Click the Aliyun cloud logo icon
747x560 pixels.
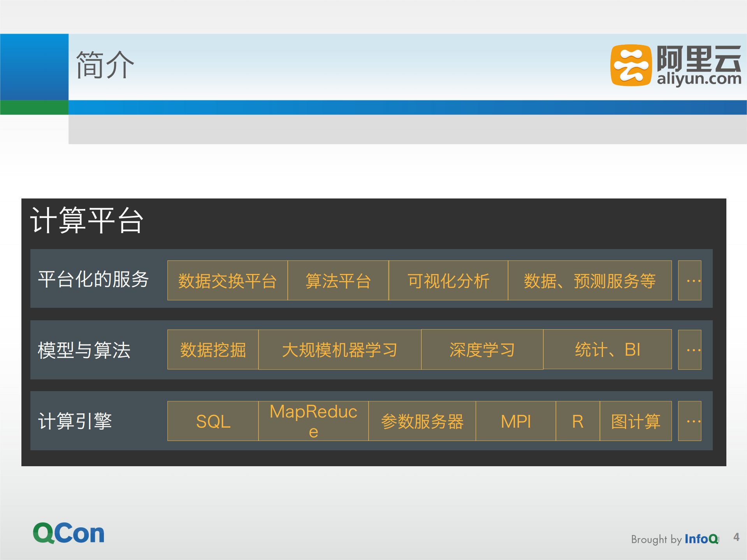coord(631,66)
